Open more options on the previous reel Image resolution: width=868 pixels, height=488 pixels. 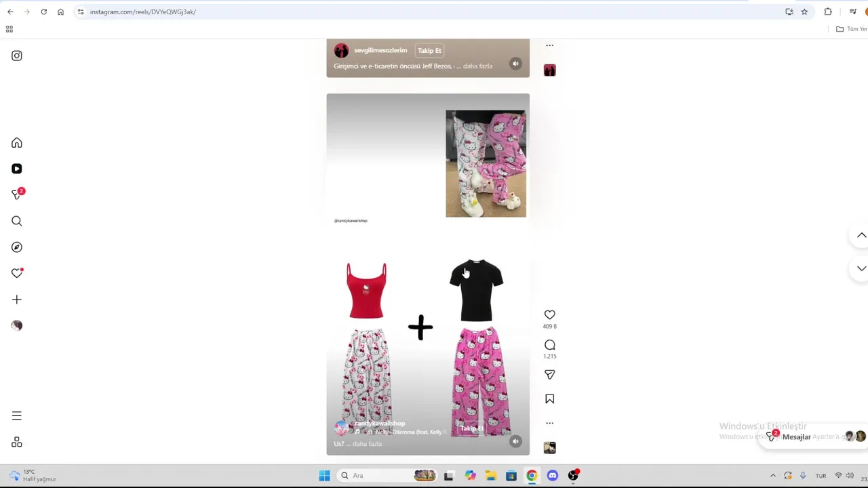click(x=550, y=45)
